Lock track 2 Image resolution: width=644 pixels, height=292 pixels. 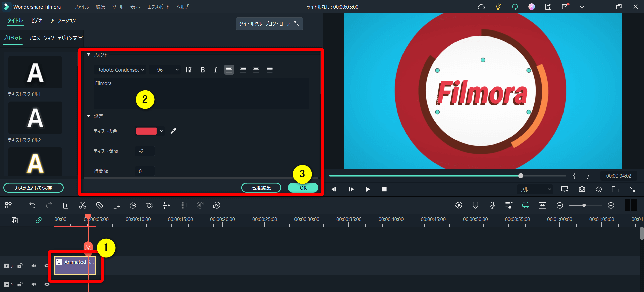(x=20, y=284)
